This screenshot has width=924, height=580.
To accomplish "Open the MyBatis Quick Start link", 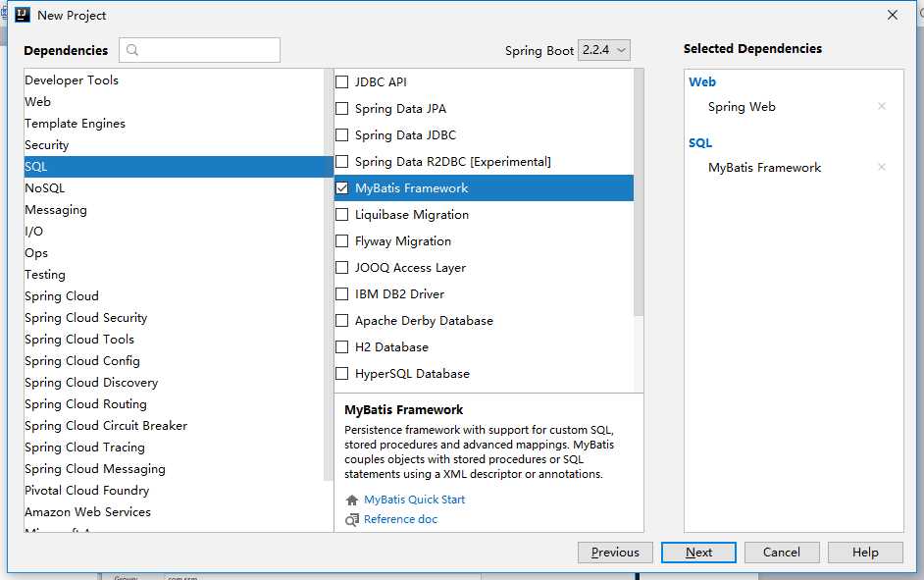I will coord(414,500).
